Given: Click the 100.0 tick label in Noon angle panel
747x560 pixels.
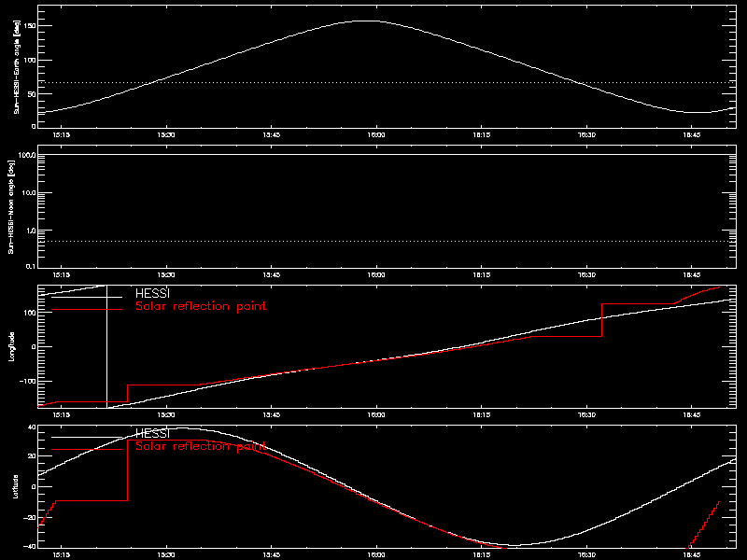Looking at the screenshot, I should (x=27, y=155).
